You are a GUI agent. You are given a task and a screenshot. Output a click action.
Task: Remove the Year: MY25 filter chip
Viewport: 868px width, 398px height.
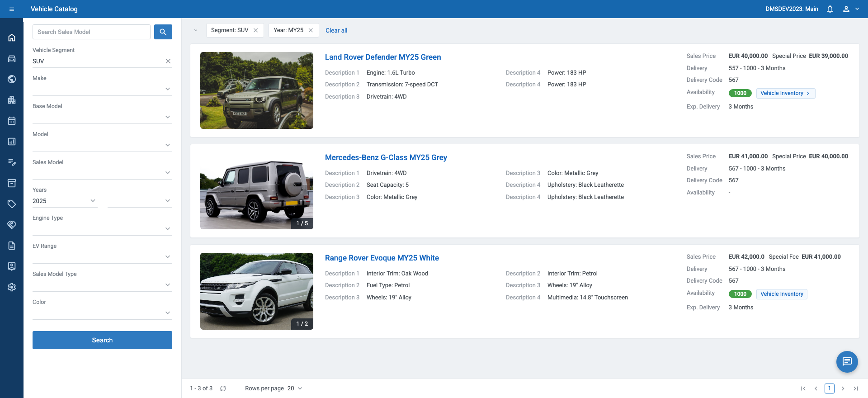point(311,30)
